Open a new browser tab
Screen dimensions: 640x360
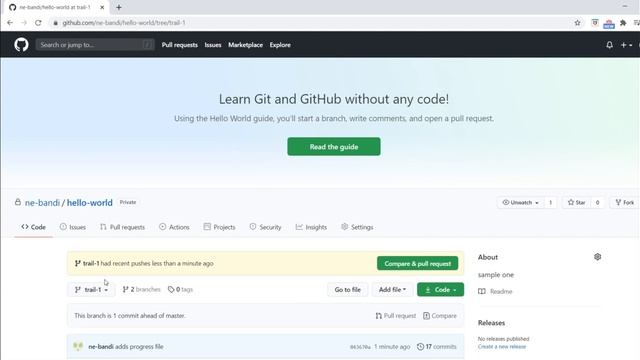point(119,7)
